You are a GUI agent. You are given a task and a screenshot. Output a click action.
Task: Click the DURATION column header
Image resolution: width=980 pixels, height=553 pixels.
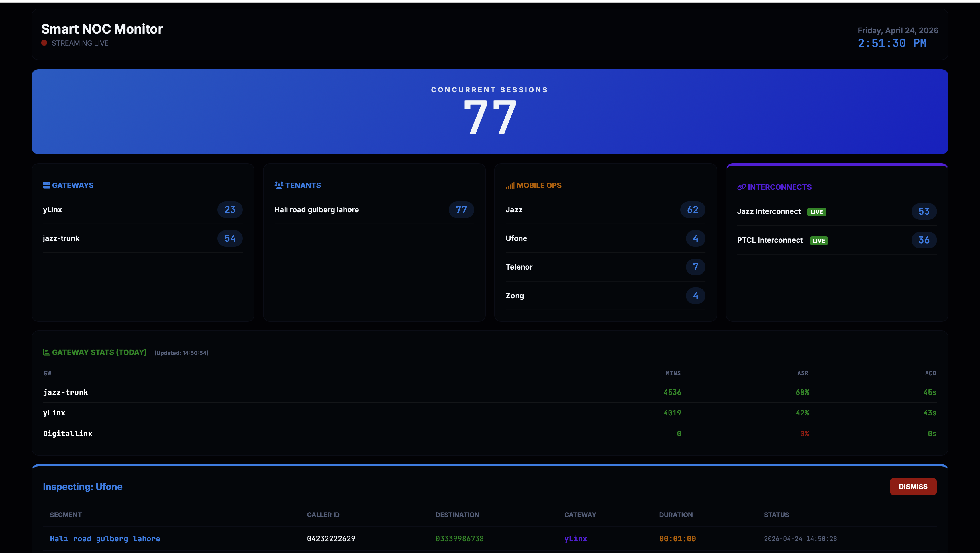(676, 515)
